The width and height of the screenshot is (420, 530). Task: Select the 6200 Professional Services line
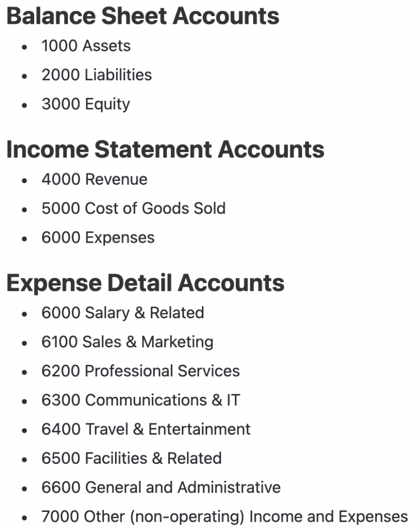click(140, 371)
